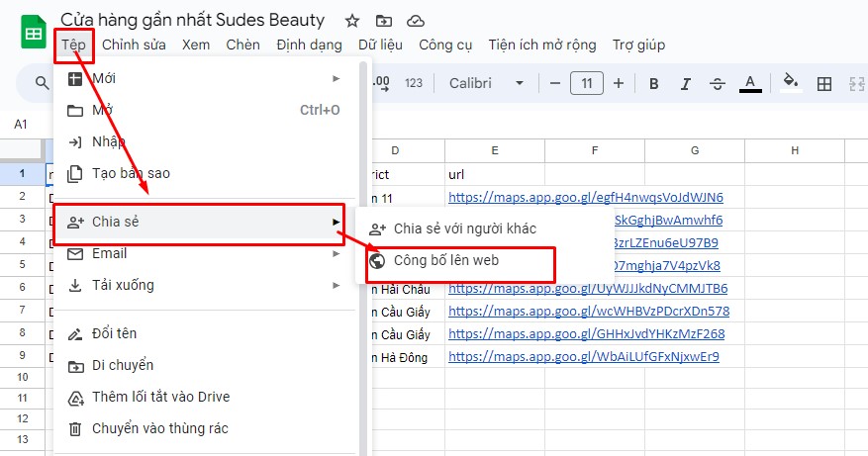
Task: Click the Drive shortcut icon
Action: 75,398
